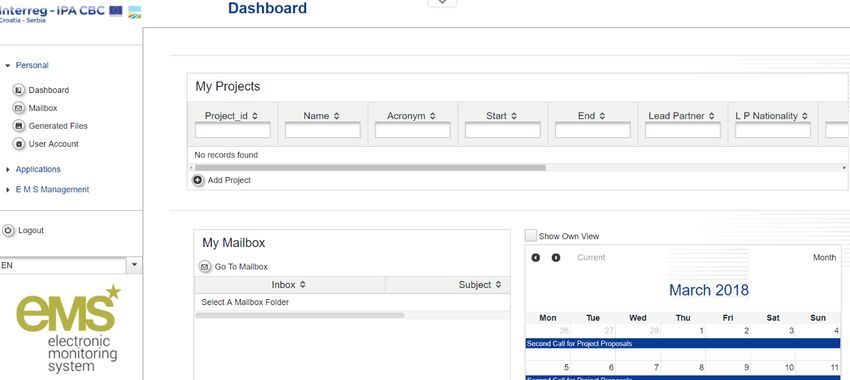Click 'Select A Mailbox Folder' row
This screenshot has height=380, width=850.
[x=352, y=302]
